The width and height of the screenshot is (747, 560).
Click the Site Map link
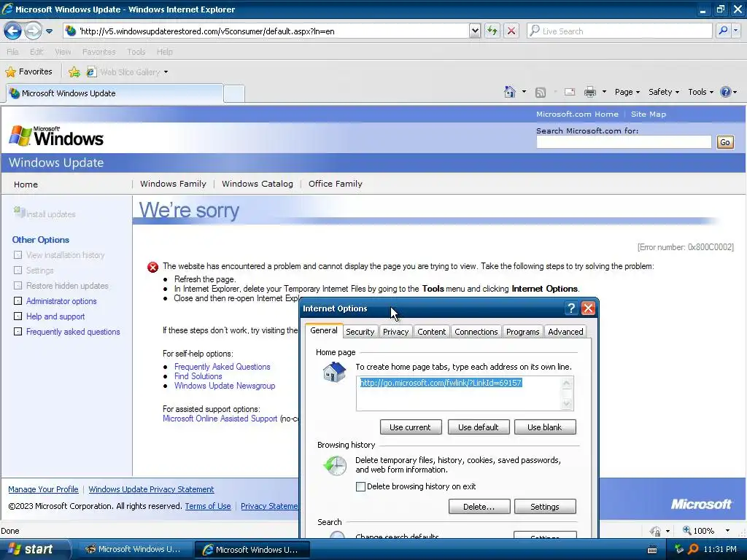pyautogui.click(x=649, y=114)
